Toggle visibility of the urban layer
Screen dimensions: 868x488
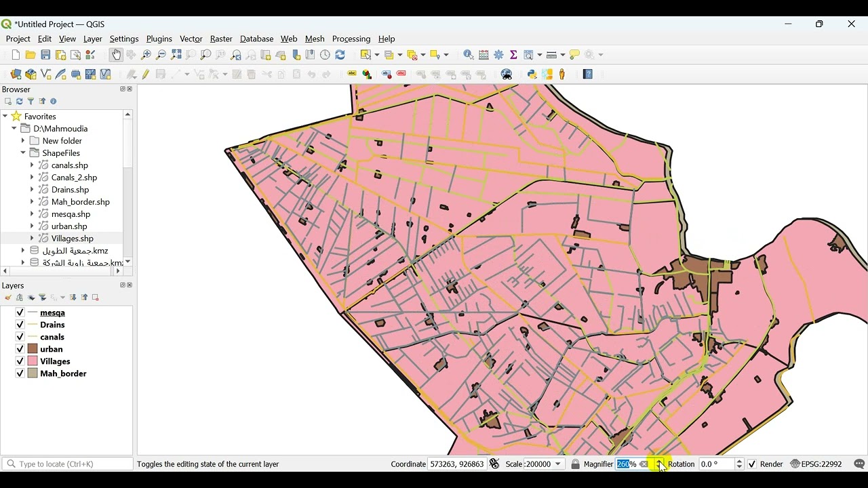(20, 349)
